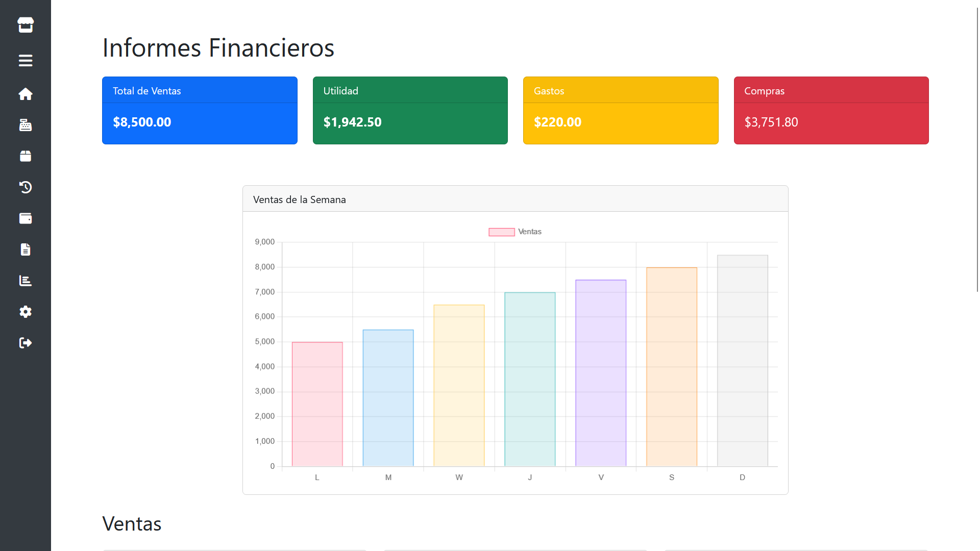Viewport: 980px width, 551px height.
Task: Open the inventory box icon
Action: [26, 156]
